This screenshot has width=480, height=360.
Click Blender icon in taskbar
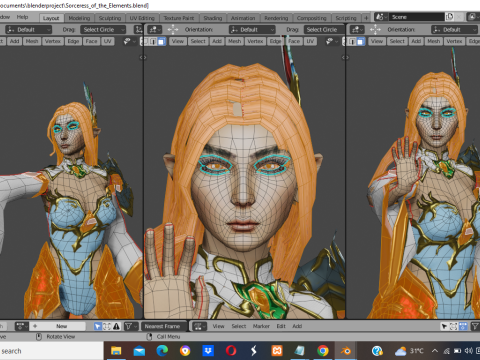pos(346,351)
